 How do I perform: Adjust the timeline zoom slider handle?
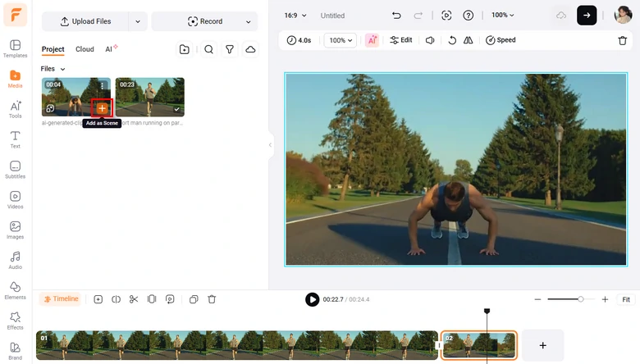point(580,299)
